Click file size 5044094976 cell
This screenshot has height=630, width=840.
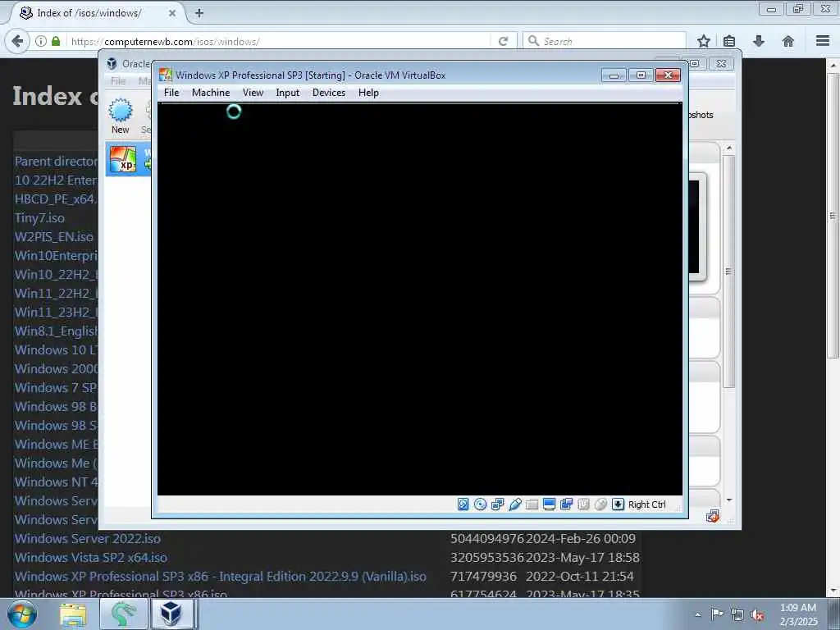[487, 538]
